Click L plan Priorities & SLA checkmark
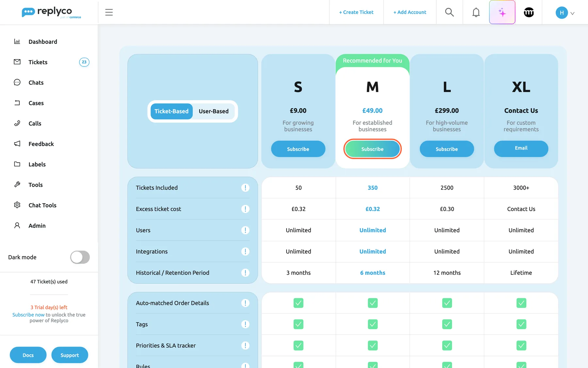The width and height of the screenshot is (588, 368). (447, 345)
